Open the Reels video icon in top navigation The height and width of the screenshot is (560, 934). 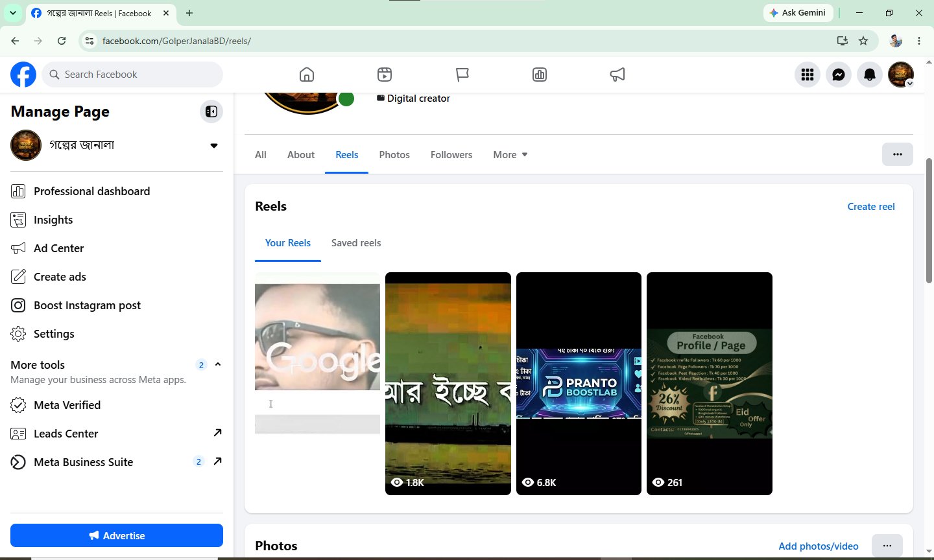click(x=385, y=75)
